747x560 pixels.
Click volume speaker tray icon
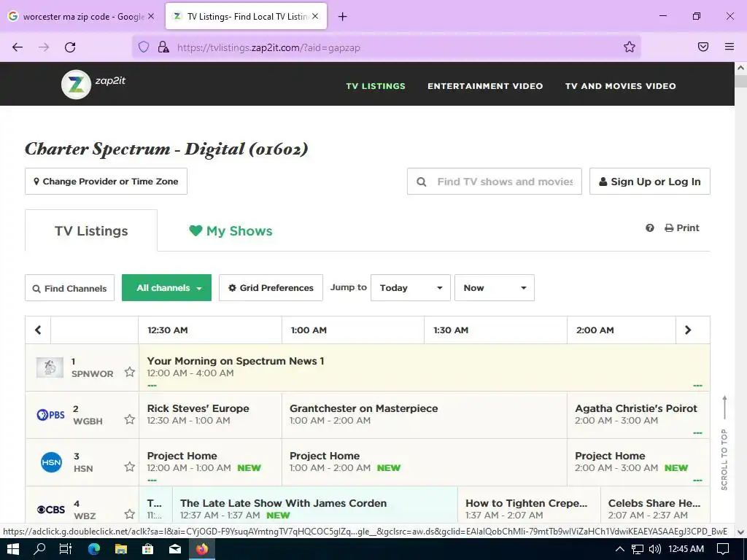coord(655,549)
